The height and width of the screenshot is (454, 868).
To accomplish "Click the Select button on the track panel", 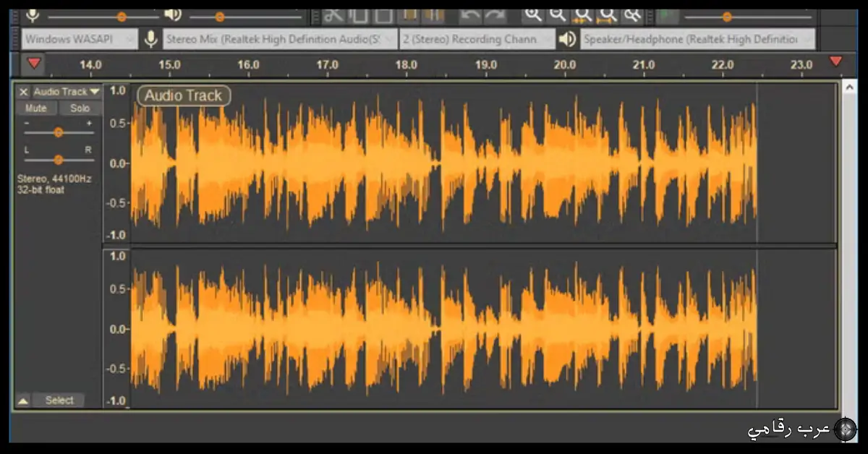I will tap(59, 400).
